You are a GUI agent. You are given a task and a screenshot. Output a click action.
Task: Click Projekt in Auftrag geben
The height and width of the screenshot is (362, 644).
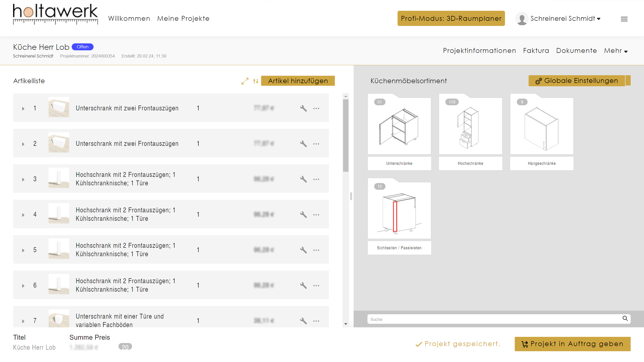pyautogui.click(x=572, y=344)
